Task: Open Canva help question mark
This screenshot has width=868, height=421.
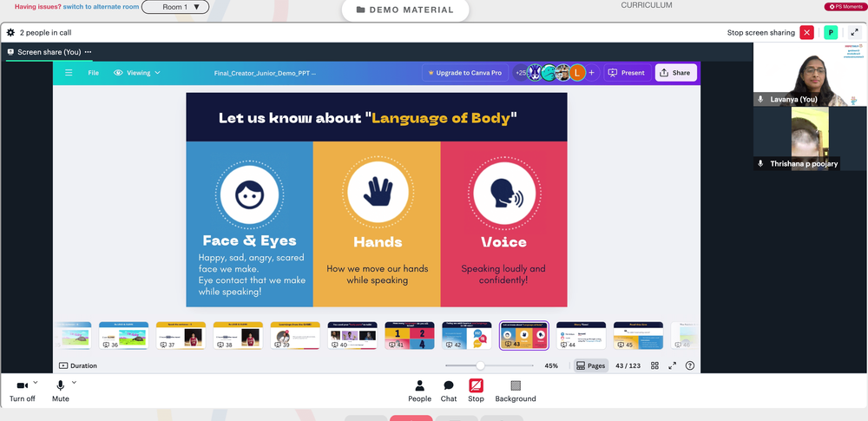Action: tap(689, 365)
